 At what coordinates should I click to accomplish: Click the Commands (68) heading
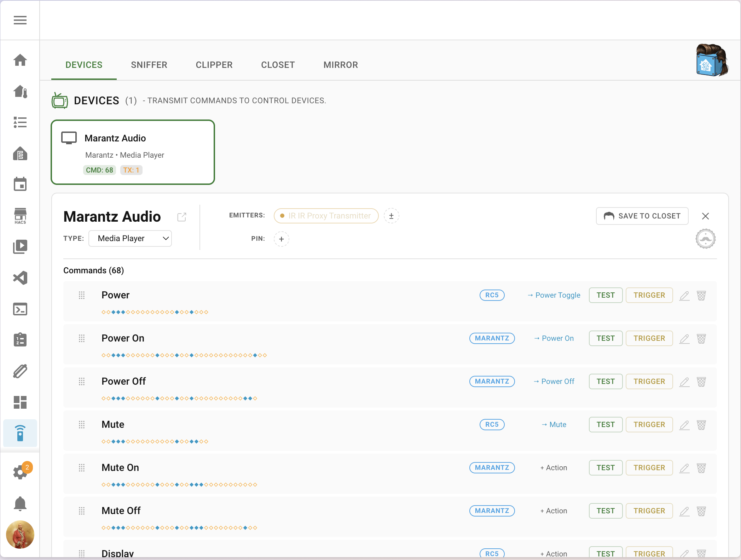point(94,270)
